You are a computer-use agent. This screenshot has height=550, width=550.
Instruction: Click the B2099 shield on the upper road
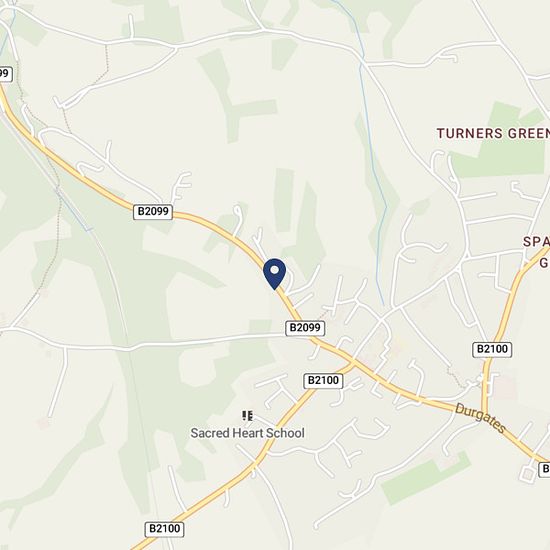point(153,212)
